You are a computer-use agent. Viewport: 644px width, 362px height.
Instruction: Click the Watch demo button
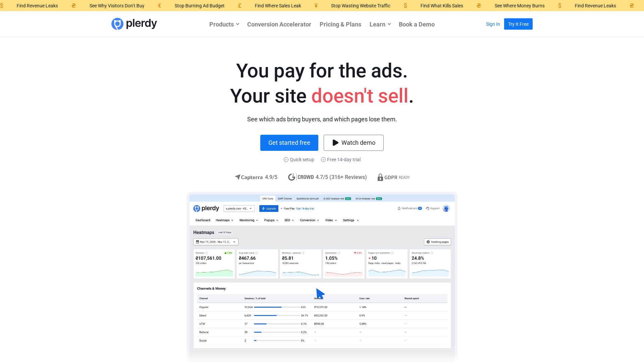click(x=354, y=143)
